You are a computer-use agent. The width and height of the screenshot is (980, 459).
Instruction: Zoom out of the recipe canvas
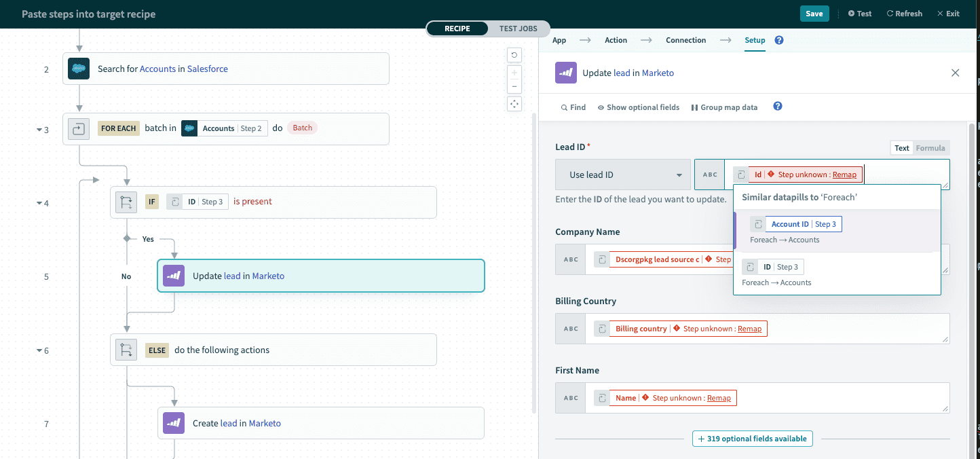click(514, 87)
